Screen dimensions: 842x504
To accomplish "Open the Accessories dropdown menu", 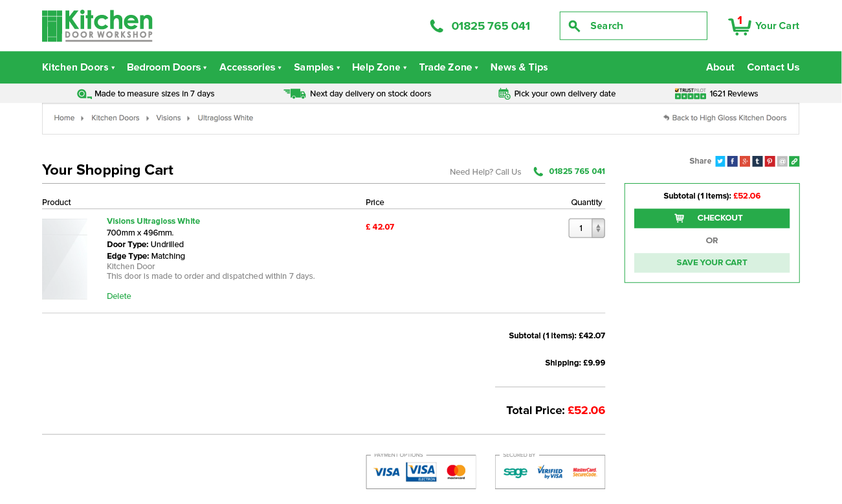I will pyautogui.click(x=250, y=67).
